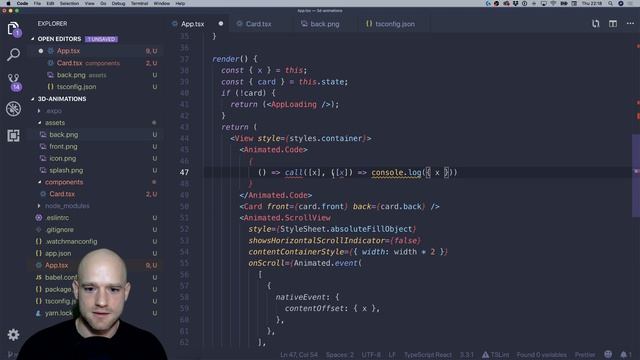The height and width of the screenshot is (360, 640).
Task: Open the View menu
Action: [89, 3]
